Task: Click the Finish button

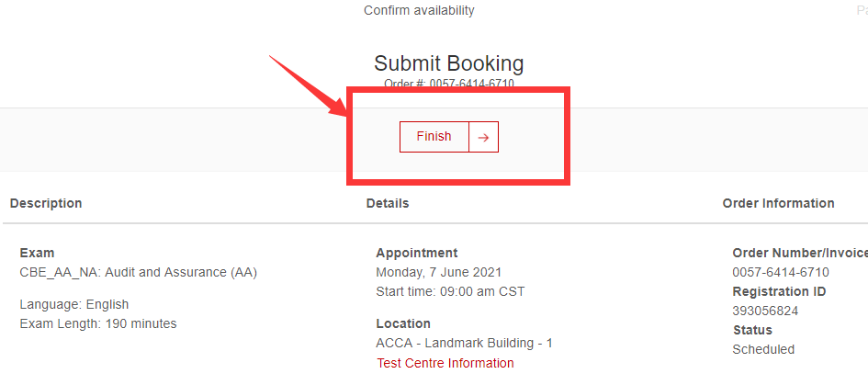Action: click(434, 137)
